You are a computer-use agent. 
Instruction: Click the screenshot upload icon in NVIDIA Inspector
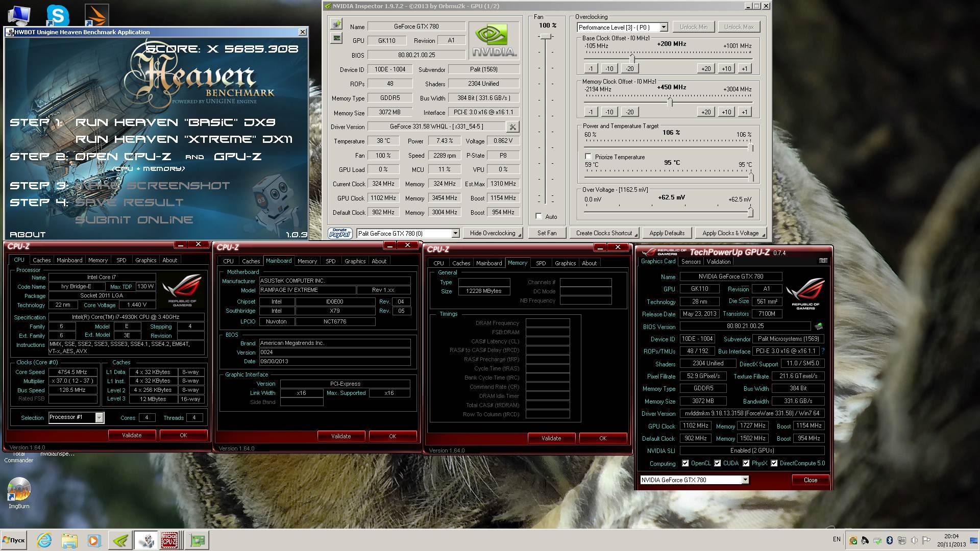[x=336, y=24]
